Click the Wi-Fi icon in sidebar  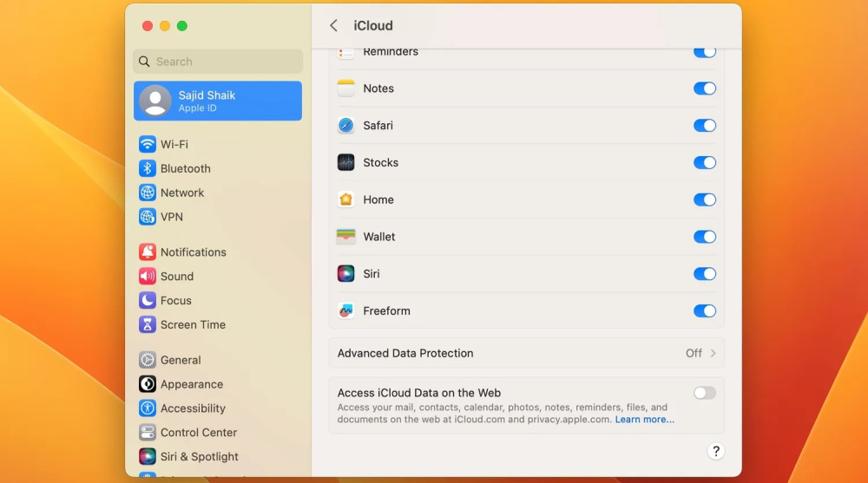pos(148,145)
